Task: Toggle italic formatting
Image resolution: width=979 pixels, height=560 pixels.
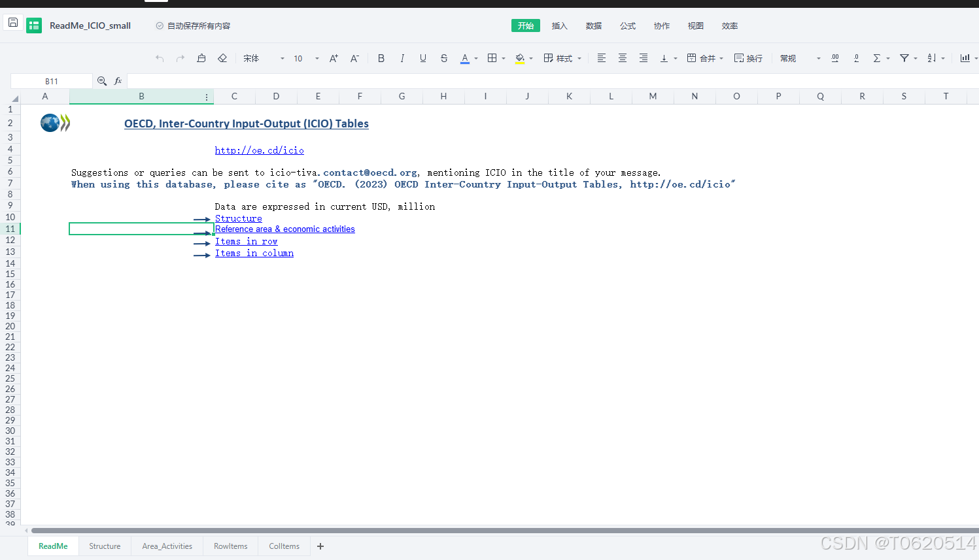Action: pyautogui.click(x=402, y=58)
